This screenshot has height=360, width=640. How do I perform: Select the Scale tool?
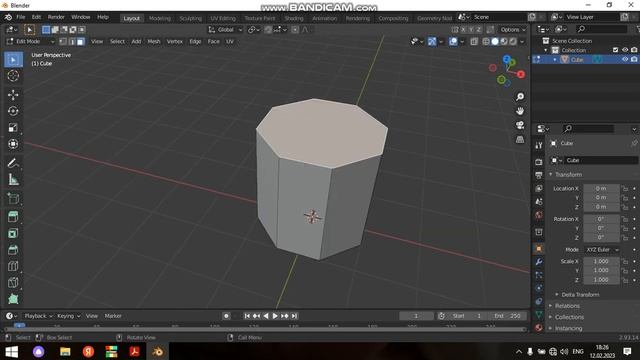point(13,127)
